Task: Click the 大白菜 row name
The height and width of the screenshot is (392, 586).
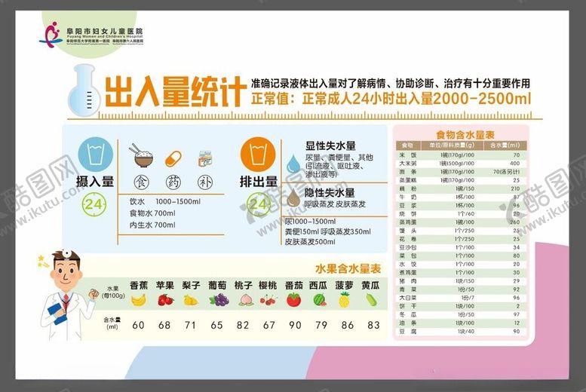Action: click(x=407, y=298)
